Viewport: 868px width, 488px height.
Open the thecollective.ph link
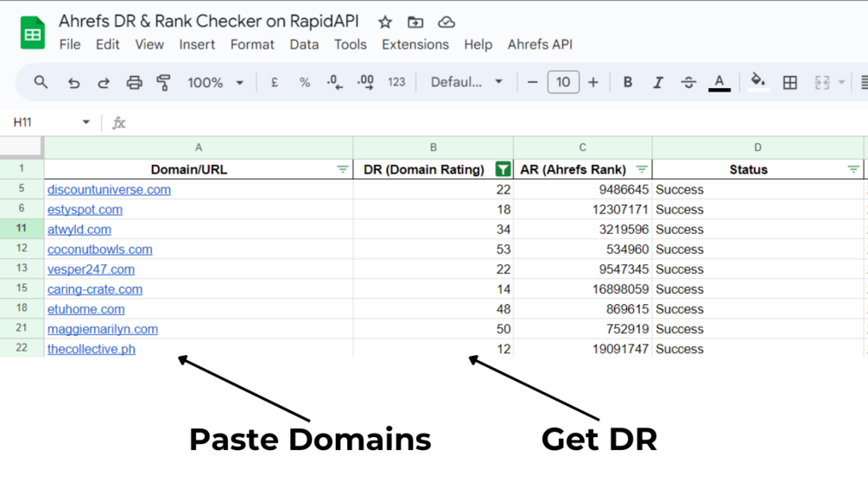click(x=92, y=349)
